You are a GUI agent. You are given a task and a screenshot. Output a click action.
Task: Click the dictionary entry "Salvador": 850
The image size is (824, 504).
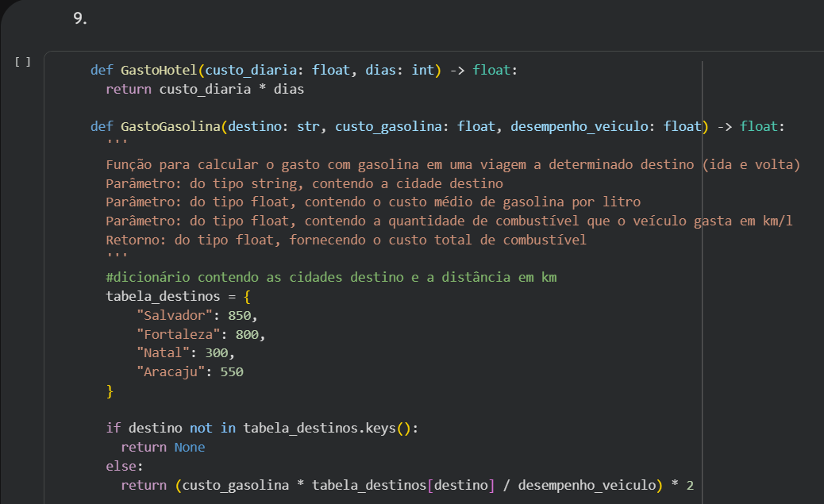click(197, 315)
